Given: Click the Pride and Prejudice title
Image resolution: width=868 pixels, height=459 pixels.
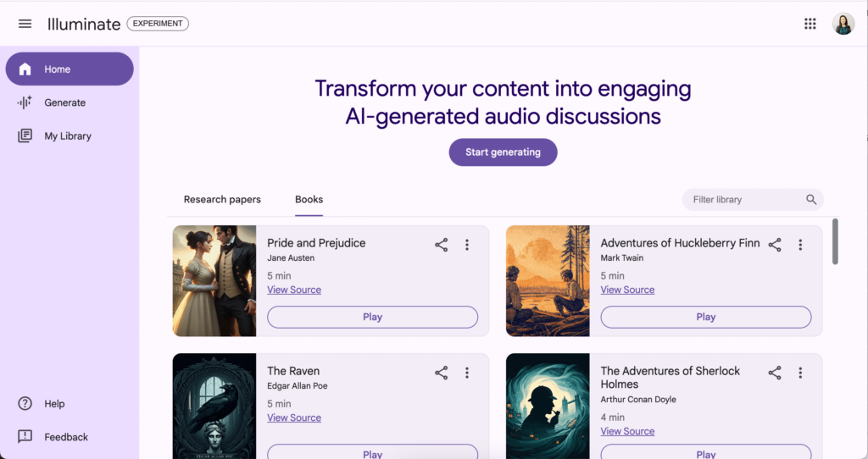Looking at the screenshot, I should click(x=316, y=243).
